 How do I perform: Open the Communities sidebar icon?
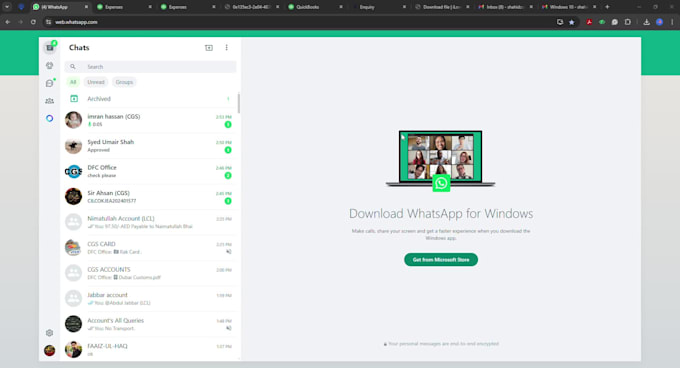point(50,101)
